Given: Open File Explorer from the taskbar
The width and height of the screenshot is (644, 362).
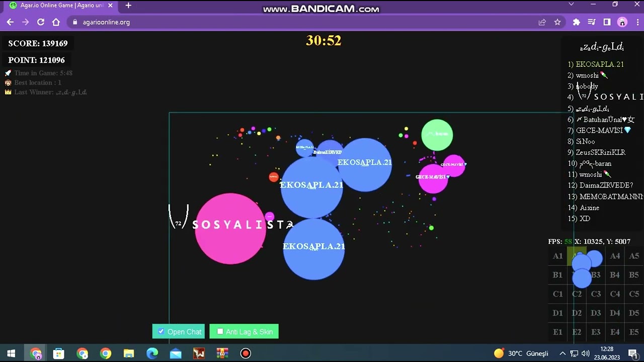Looking at the screenshot, I should click(x=129, y=353).
